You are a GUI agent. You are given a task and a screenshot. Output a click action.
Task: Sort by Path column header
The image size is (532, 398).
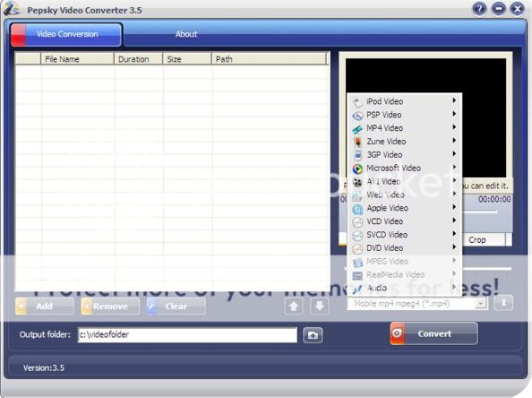click(x=269, y=59)
